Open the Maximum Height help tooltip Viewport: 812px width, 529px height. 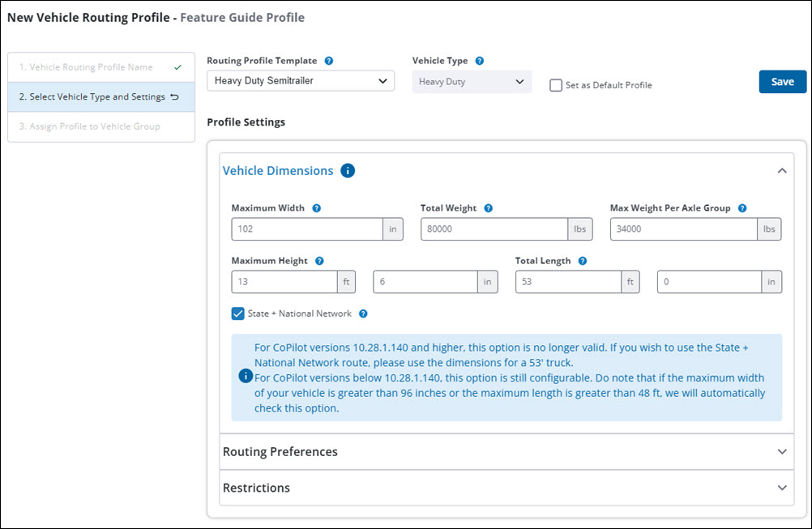click(x=318, y=260)
